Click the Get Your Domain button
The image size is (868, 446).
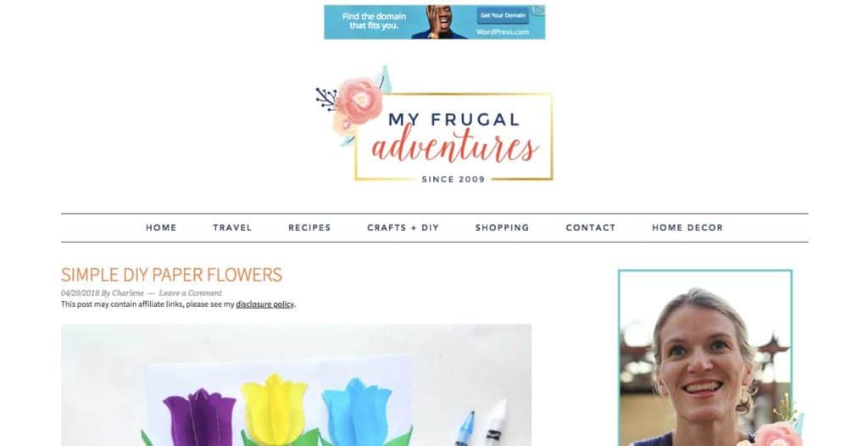[504, 15]
